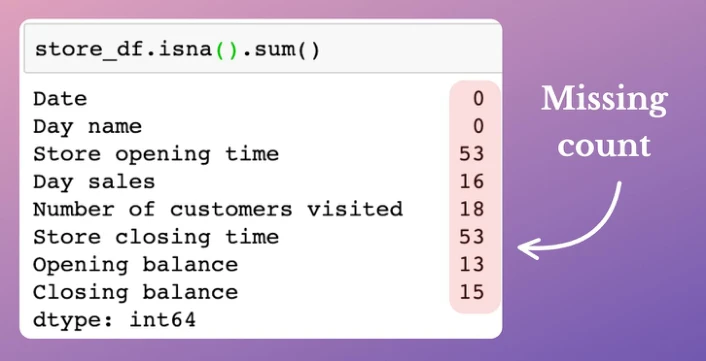Click the value 53 beside Store closing time
This screenshot has height=361, width=706.
(472, 237)
